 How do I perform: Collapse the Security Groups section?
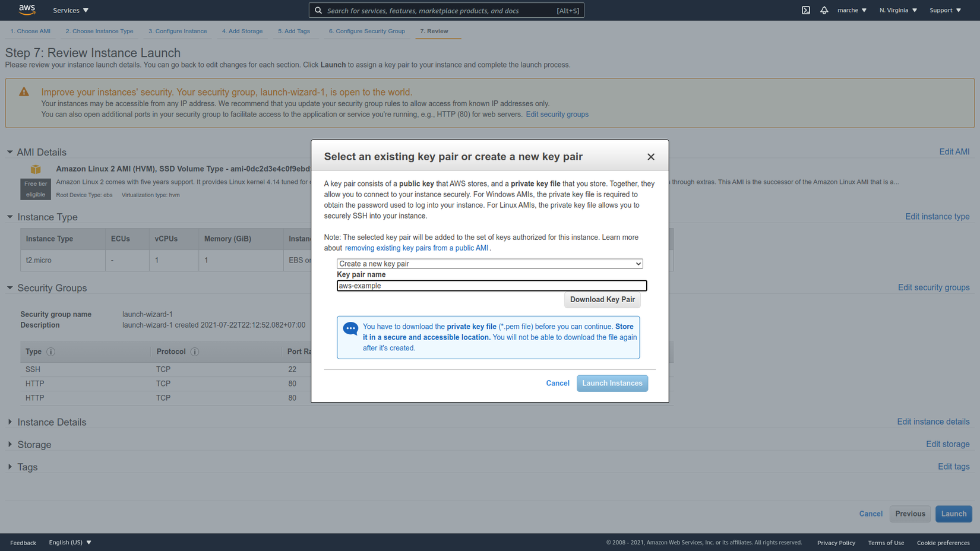pos(10,287)
